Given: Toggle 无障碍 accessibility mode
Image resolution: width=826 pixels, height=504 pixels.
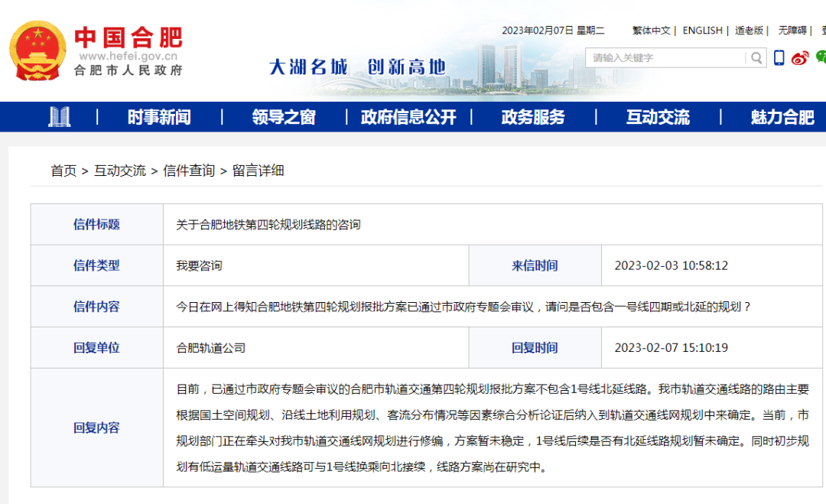Looking at the screenshot, I should pyautogui.click(x=793, y=31).
